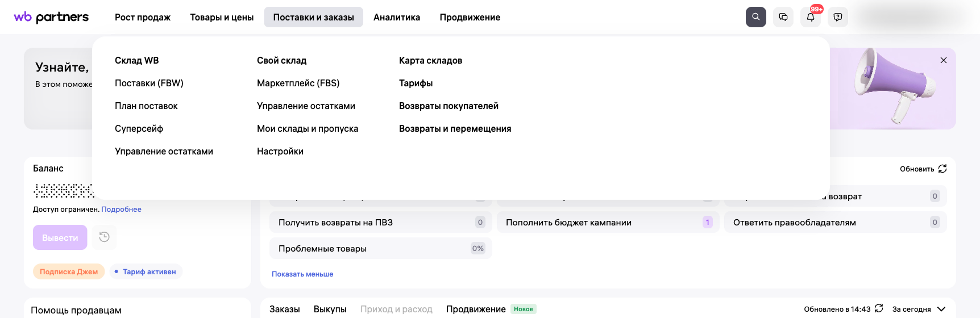
Task: Open Управление остатками under Свой склад
Action: (306, 106)
